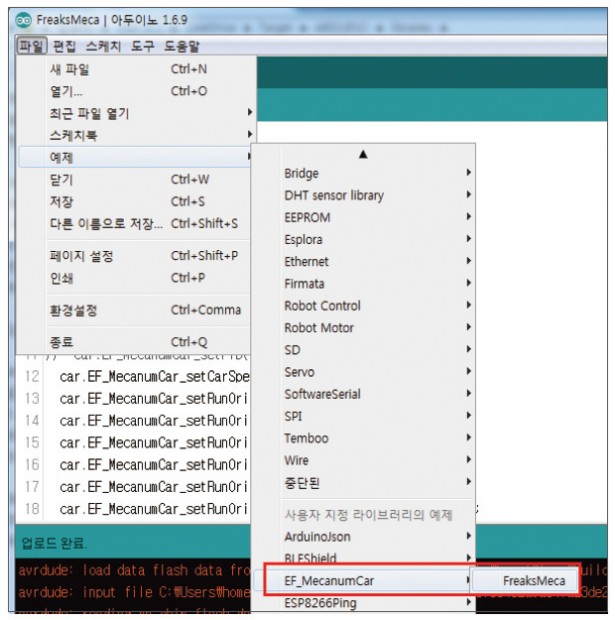The width and height of the screenshot is (615, 620).
Task: Open the FreaksMeca example sketch
Action: (534, 581)
